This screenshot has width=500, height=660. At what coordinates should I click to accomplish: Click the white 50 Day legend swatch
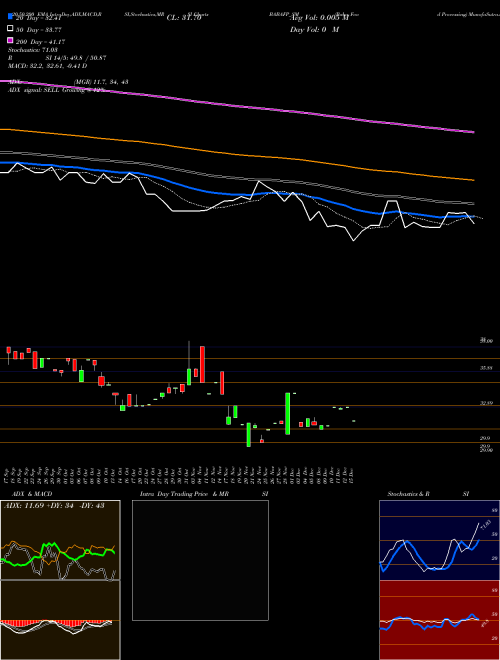[10, 29]
